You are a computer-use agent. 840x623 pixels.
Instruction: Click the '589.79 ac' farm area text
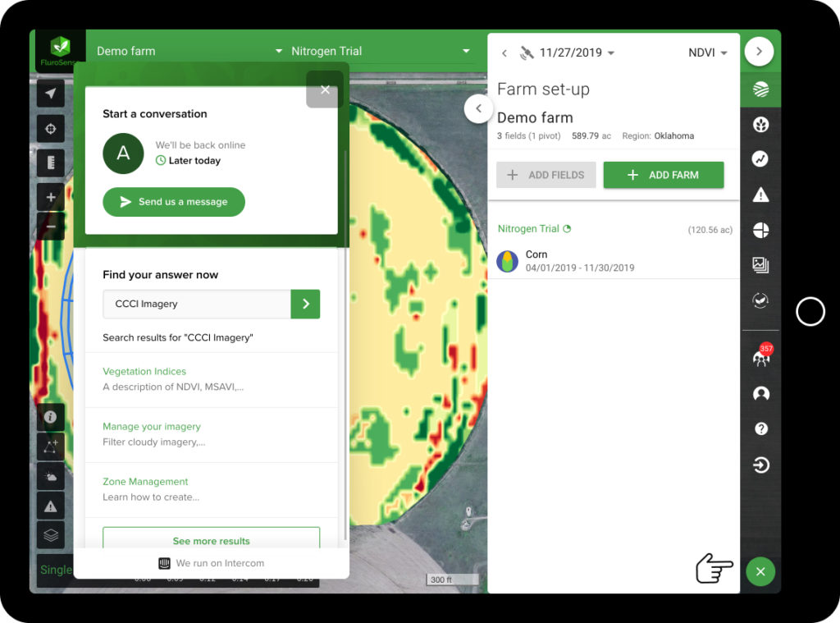[x=591, y=135]
